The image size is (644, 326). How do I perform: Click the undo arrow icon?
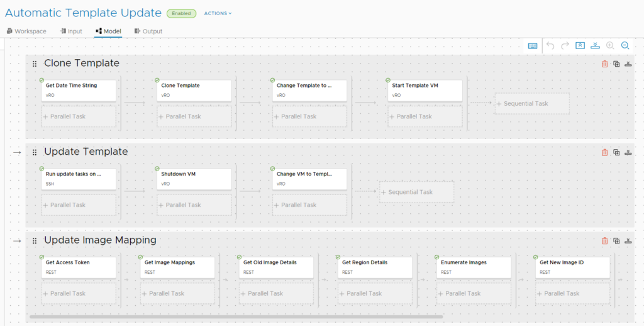550,46
